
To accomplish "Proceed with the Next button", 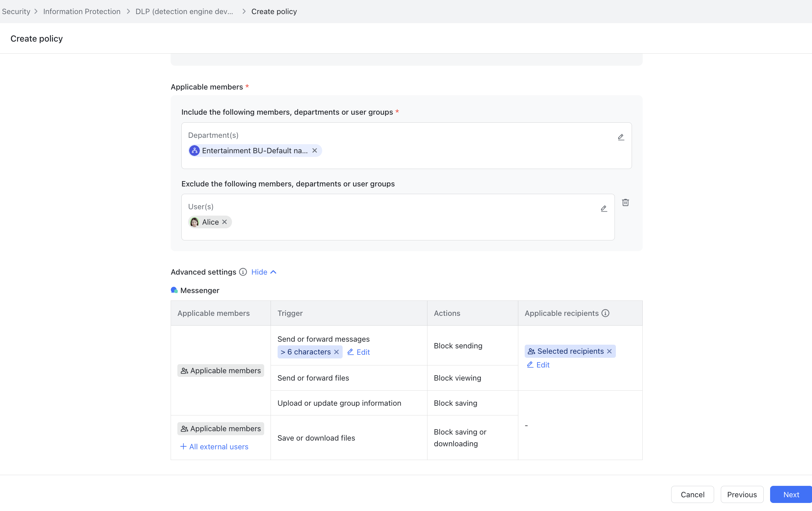I will [791, 494].
